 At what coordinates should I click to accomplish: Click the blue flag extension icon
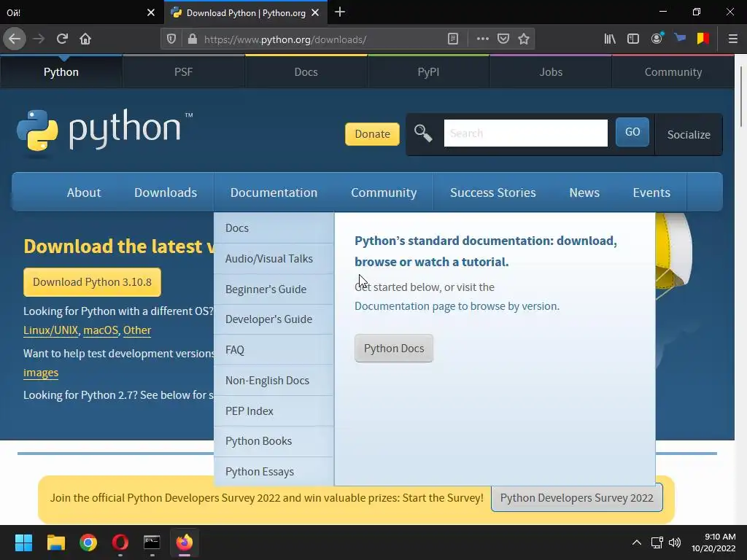680,38
